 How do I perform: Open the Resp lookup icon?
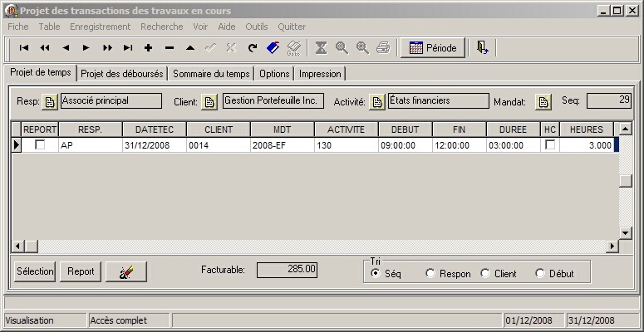(50, 102)
